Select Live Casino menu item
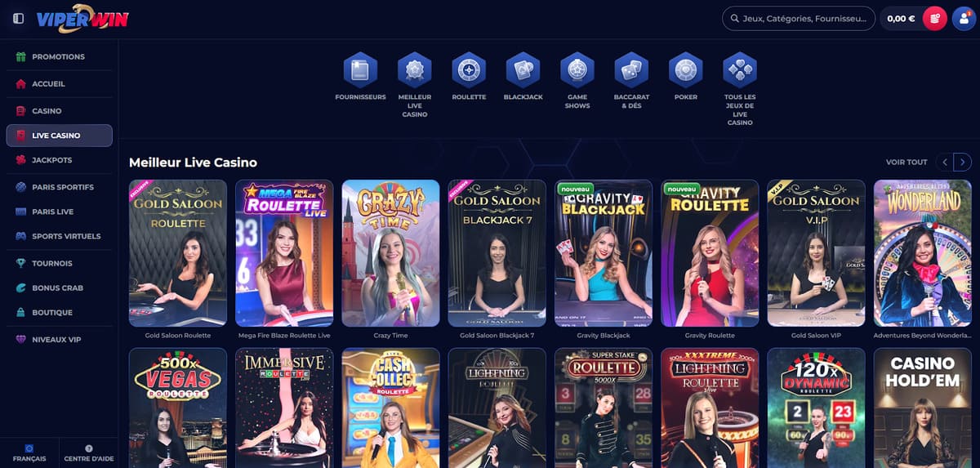The width and height of the screenshot is (980, 468). (x=59, y=136)
